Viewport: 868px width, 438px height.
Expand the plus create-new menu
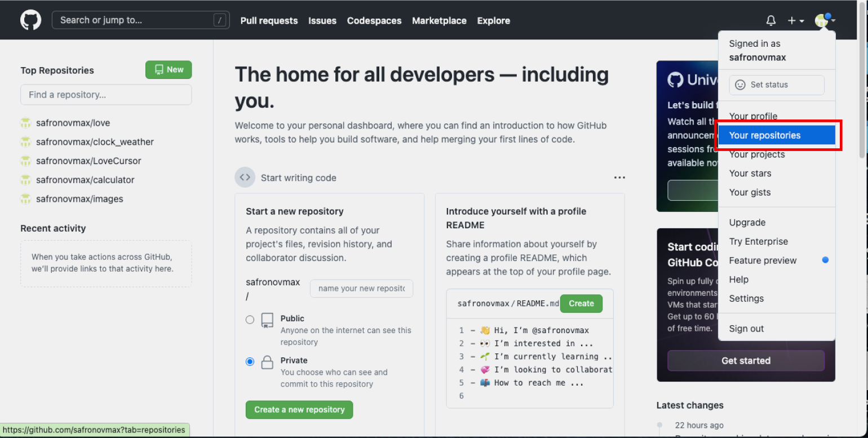pyautogui.click(x=796, y=21)
